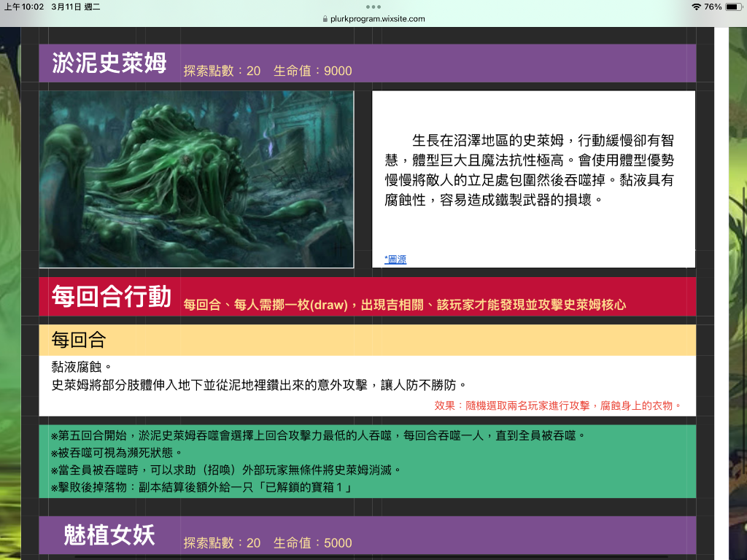The height and width of the screenshot is (560, 747).
Task: Tap the 生命值：5000 stat text
Action: (x=312, y=542)
